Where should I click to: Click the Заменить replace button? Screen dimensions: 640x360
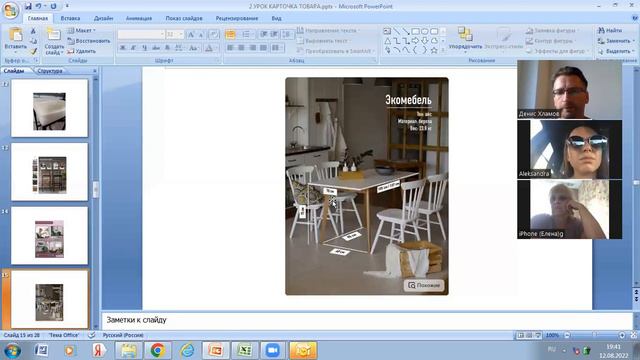tap(616, 41)
